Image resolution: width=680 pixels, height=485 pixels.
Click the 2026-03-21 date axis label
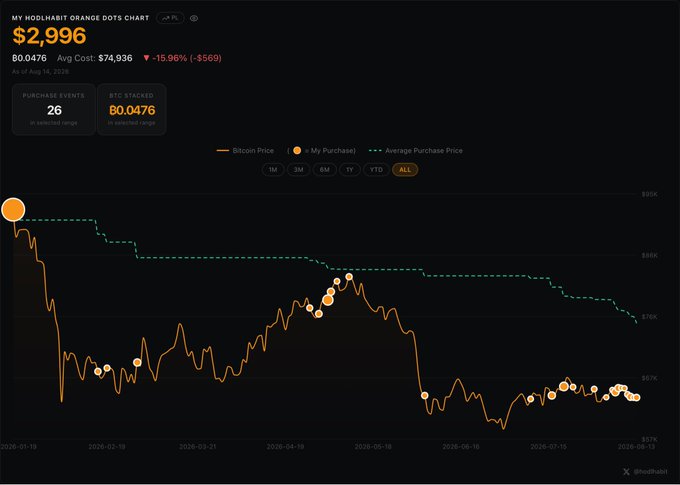point(197,446)
